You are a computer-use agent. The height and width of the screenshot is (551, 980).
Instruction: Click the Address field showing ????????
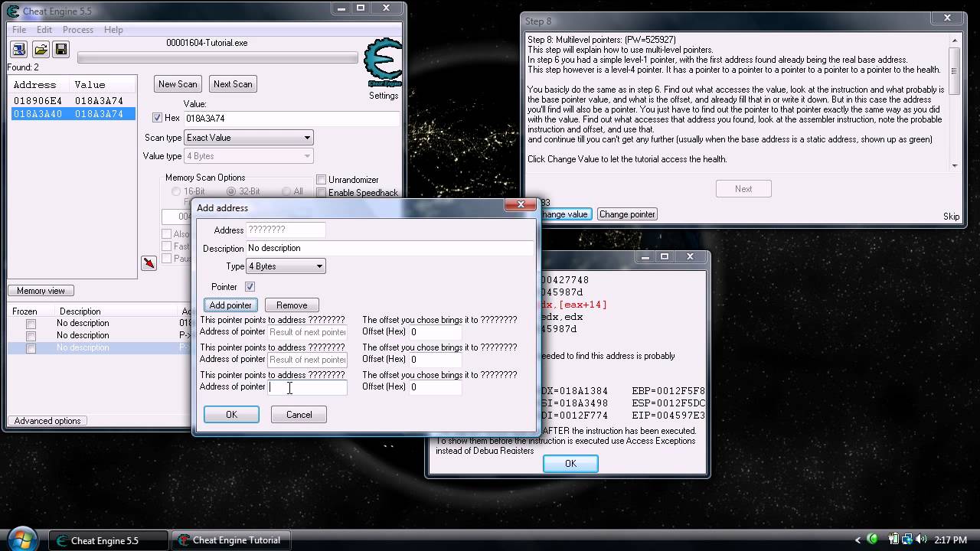pos(286,230)
